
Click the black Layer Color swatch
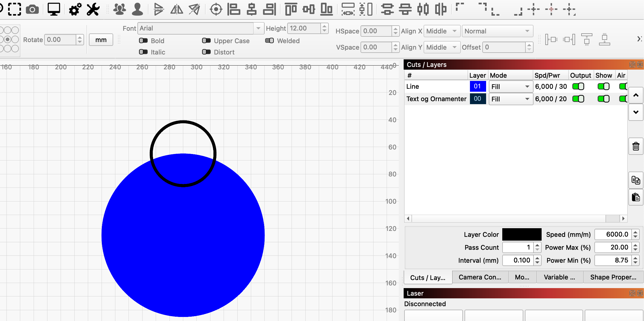(522, 234)
